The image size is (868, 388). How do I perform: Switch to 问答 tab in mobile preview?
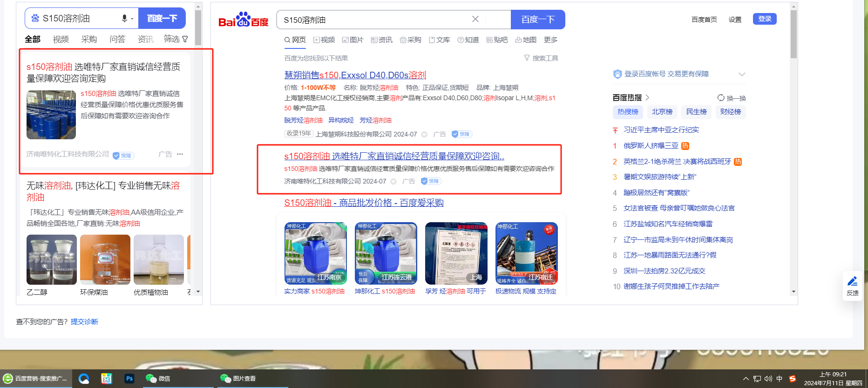[x=117, y=39]
